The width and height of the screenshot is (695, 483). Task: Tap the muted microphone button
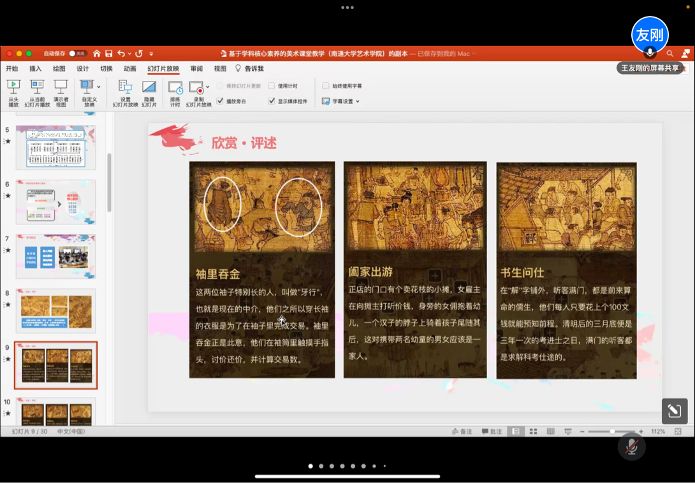pos(632,447)
